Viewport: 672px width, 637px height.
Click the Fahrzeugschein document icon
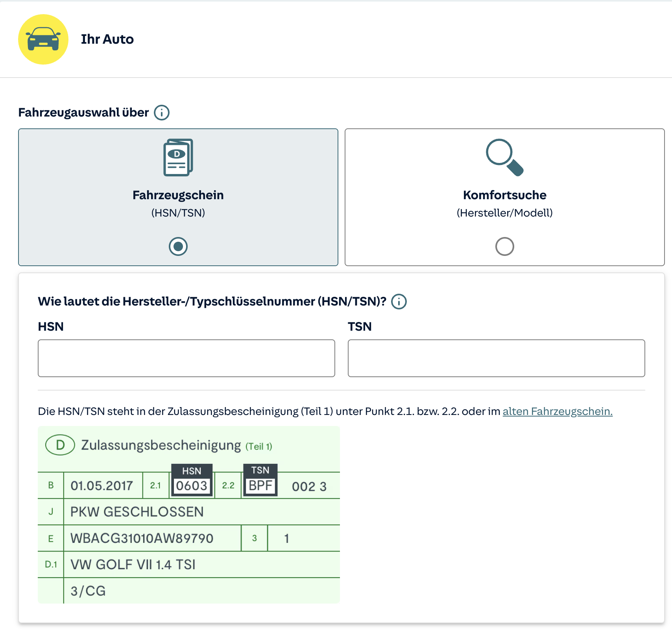click(178, 157)
